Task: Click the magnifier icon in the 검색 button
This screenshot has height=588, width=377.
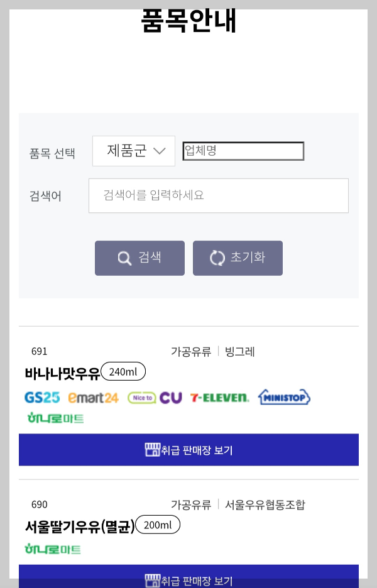Action: click(124, 258)
